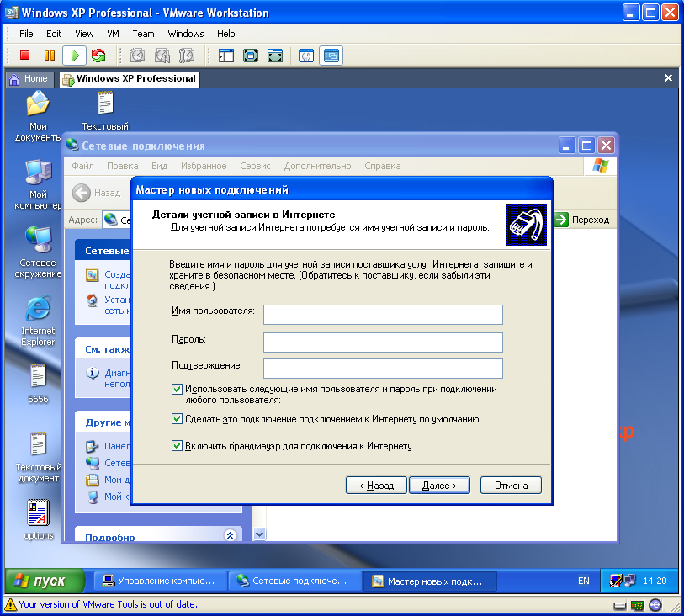Open Мой компьютер desktop icon
This screenshot has width=684, height=616.
(x=38, y=184)
